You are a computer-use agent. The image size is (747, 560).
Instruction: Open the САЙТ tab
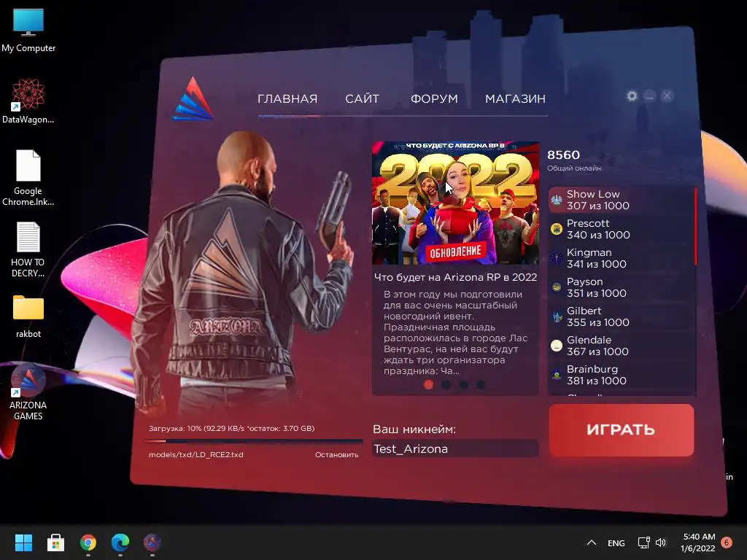click(362, 98)
